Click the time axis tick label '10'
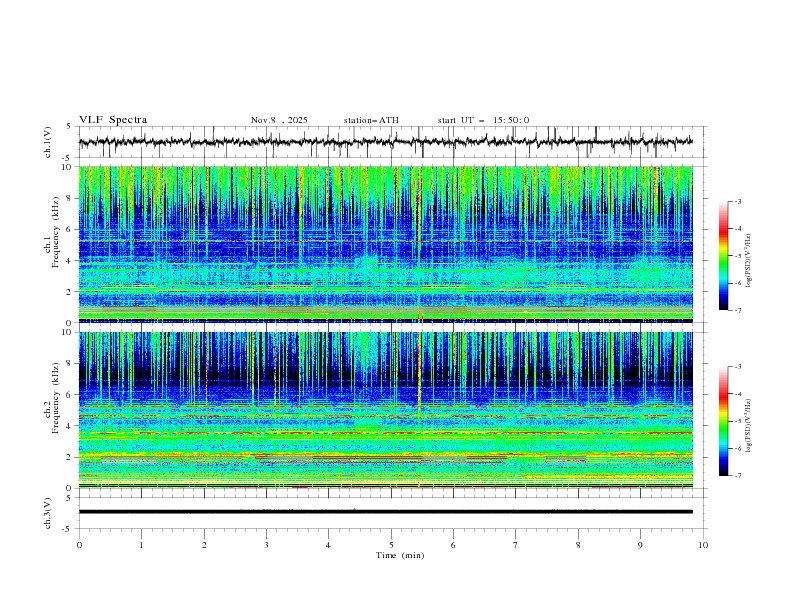Viewport: 792px width, 612px height. tap(703, 545)
